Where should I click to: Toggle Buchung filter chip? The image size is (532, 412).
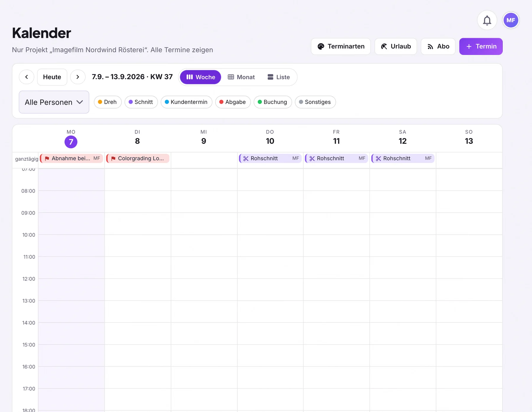[273, 102]
